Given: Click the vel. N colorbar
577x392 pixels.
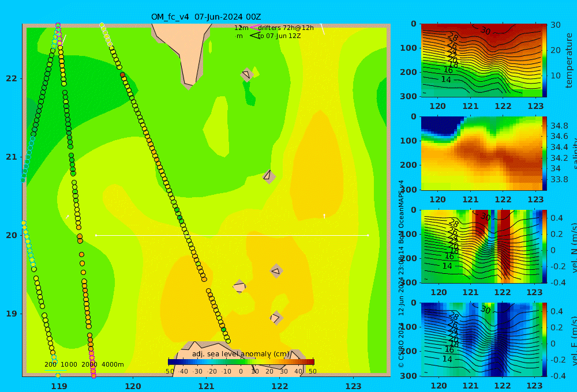Looking at the screenshot, I should pyautogui.click(x=545, y=246).
